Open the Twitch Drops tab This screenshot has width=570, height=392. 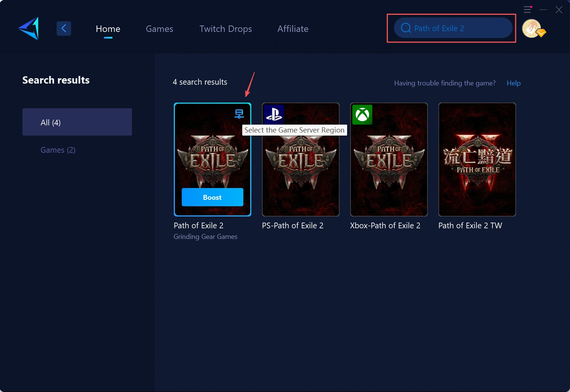(x=225, y=29)
